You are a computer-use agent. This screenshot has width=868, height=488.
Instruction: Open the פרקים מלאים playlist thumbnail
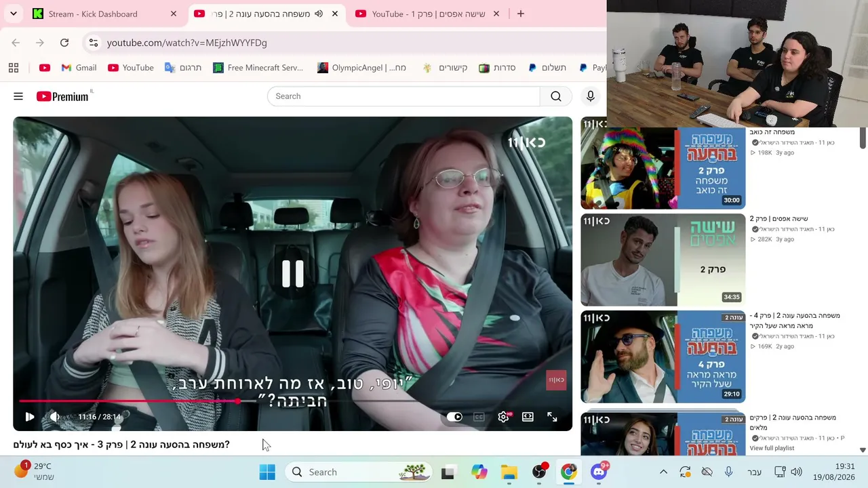pos(663,434)
